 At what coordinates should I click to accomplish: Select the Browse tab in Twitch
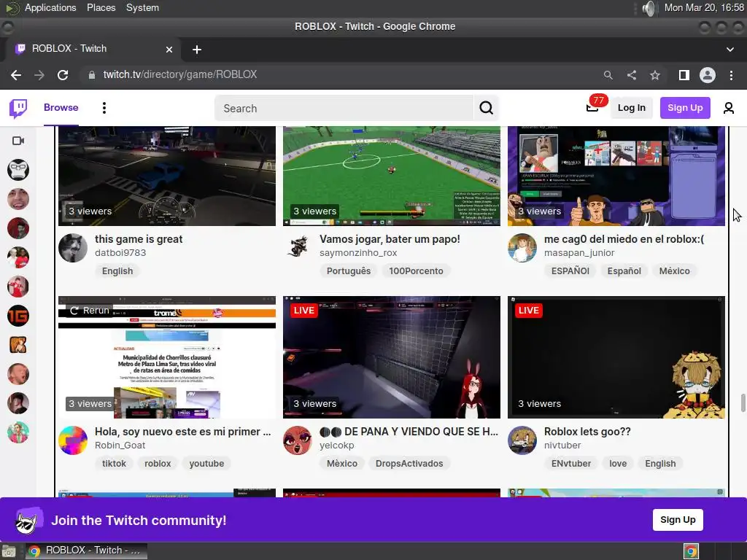pyautogui.click(x=61, y=108)
